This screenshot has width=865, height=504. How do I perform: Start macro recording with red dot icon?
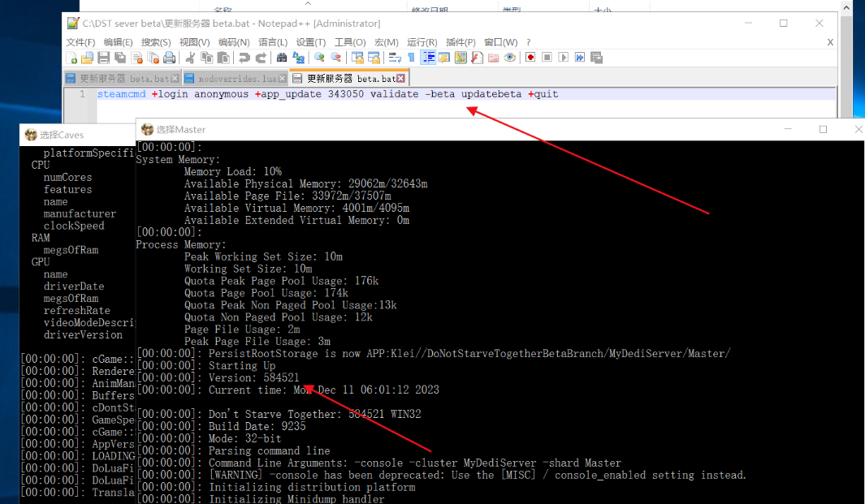[x=530, y=58]
